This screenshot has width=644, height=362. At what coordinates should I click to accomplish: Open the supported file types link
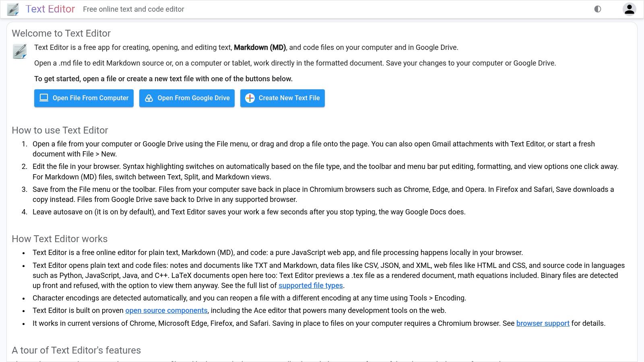[x=311, y=286]
